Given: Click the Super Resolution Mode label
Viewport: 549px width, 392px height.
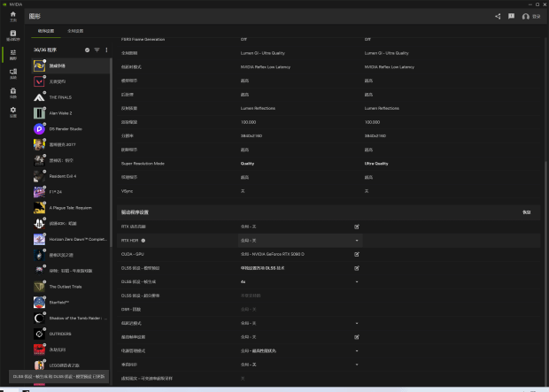Looking at the screenshot, I should point(143,164).
